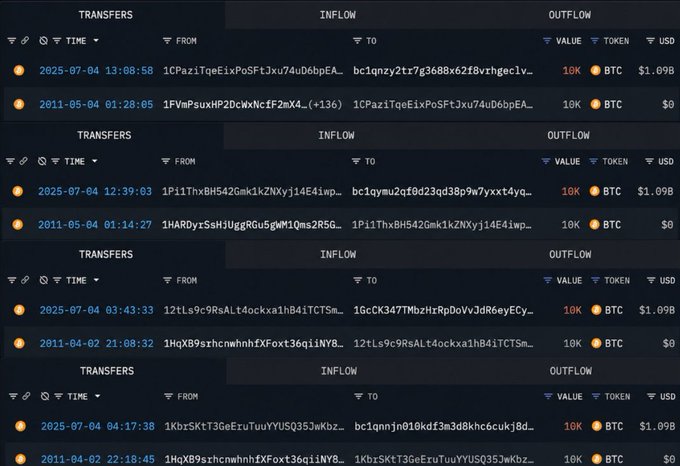Viewport: 680px width, 466px height.
Task: Click the crossed-circle icon above the 12:39:03 transfer
Action: pyautogui.click(x=42, y=161)
